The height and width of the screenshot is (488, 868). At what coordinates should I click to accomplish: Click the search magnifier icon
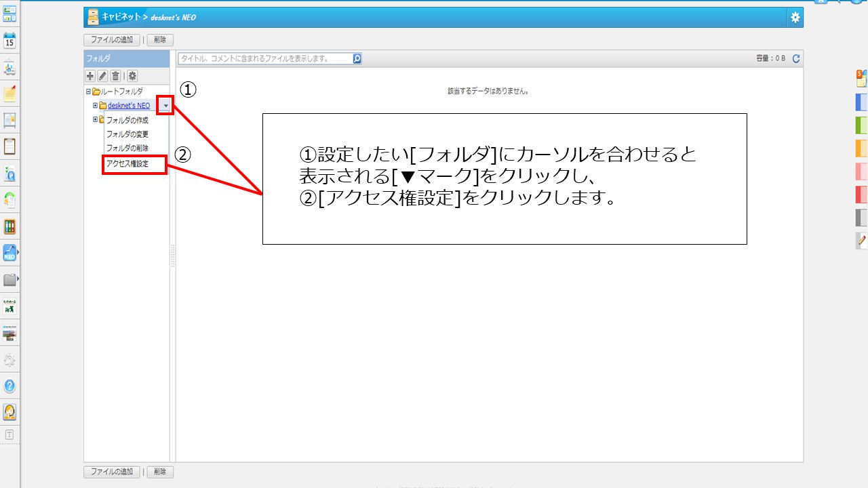pyautogui.click(x=357, y=59)
